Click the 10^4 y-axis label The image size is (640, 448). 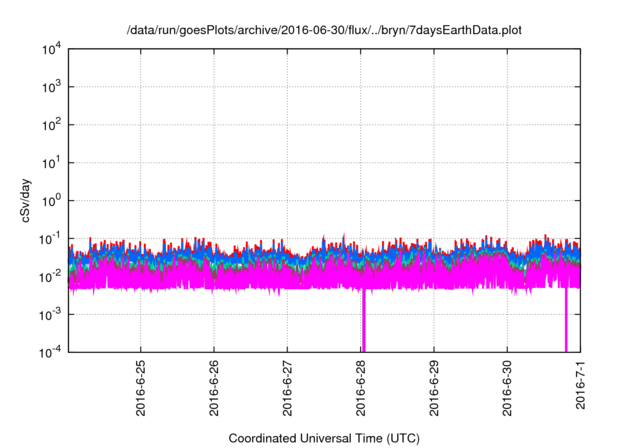click(x=51, y=50)
